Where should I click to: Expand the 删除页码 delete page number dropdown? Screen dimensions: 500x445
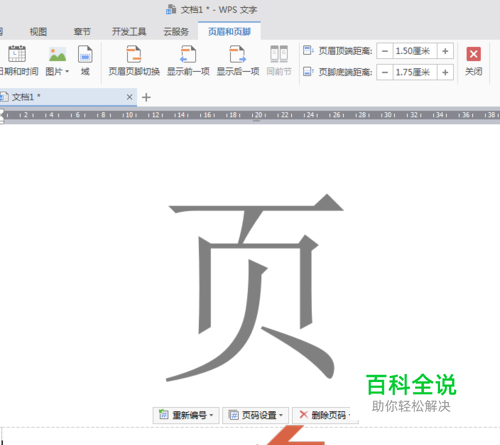[325, 415]
